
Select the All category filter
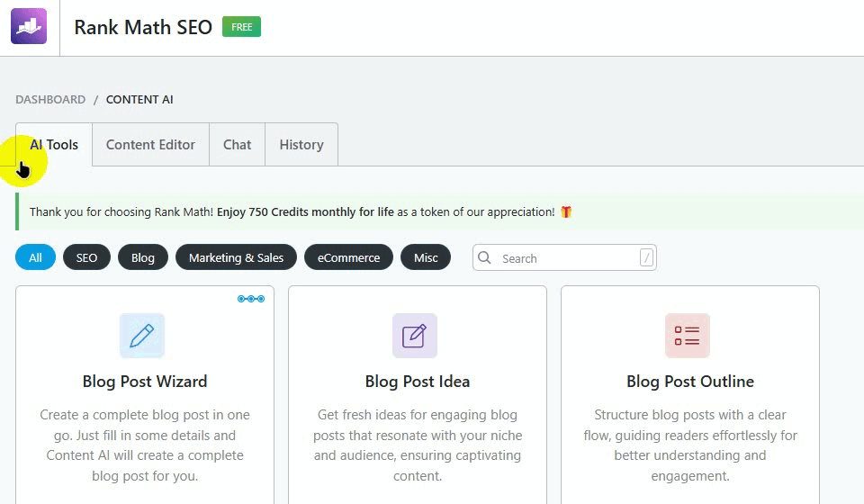(x=35, y=258)
